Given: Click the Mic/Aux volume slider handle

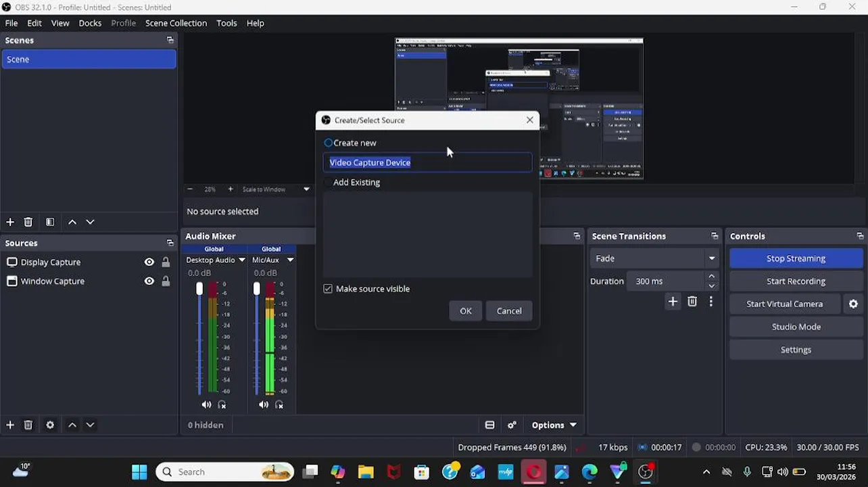Looking at the screenshot, I should point(257,289).
